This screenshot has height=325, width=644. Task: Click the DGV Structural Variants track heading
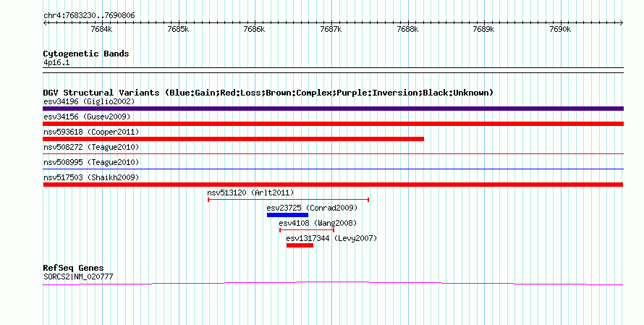268,93
